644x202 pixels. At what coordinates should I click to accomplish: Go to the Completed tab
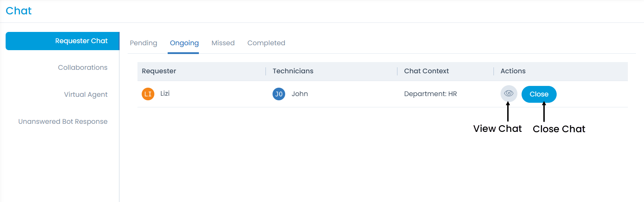(266, 43)
